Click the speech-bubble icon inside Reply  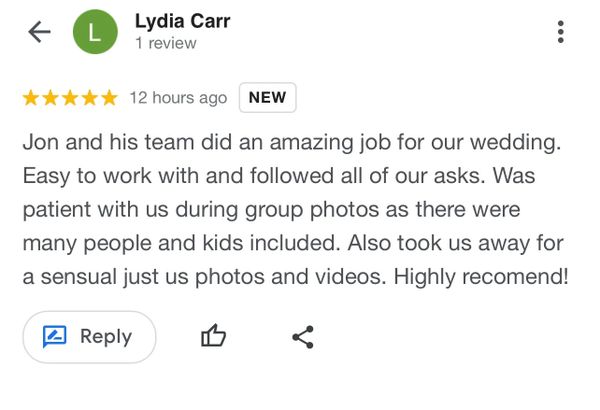54,337
